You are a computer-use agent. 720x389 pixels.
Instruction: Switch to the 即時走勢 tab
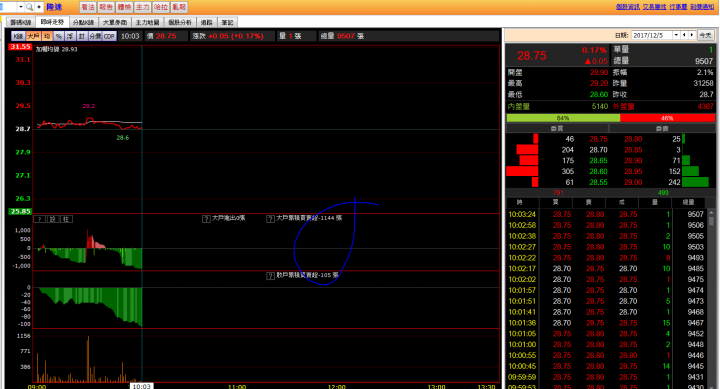pos(52,22)
